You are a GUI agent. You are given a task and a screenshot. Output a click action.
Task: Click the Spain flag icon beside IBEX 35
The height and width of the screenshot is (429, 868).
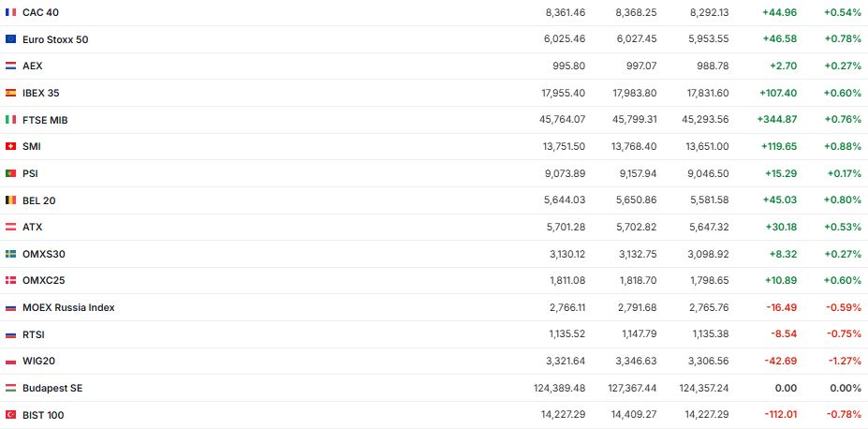[x=10, y=93]
